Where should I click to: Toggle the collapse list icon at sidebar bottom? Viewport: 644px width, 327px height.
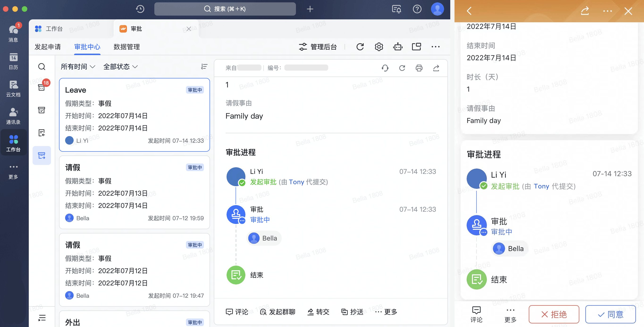(x=42, y=318)
